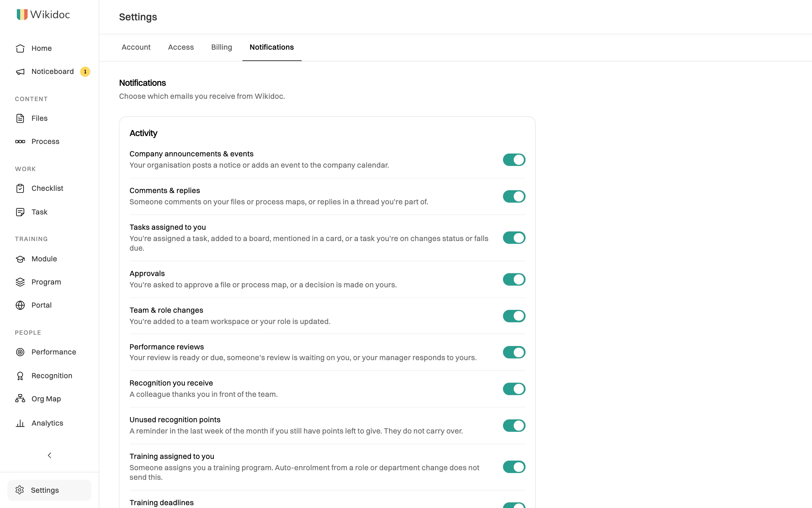Click the Portal globe icon
812x508 pixels.
20,305
